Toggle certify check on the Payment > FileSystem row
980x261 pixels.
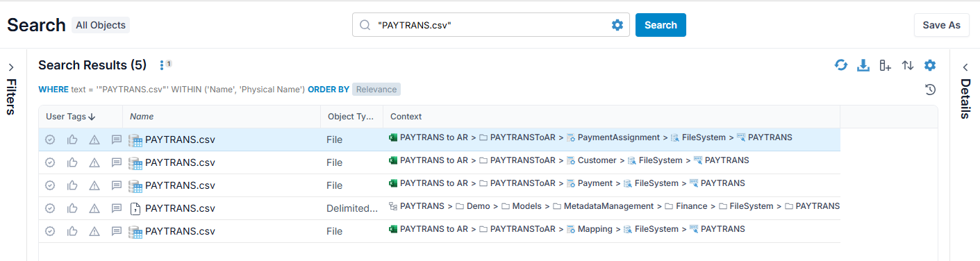pos(50,185)
